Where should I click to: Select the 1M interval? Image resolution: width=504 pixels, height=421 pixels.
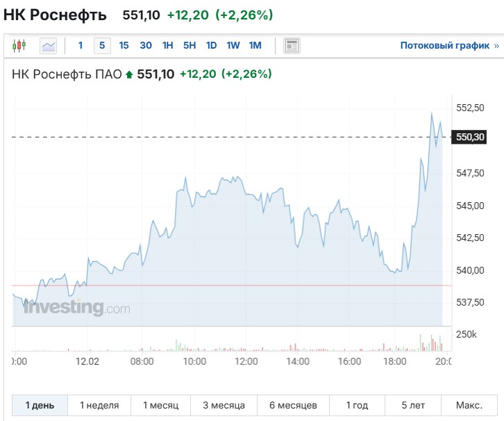[255, 46]
